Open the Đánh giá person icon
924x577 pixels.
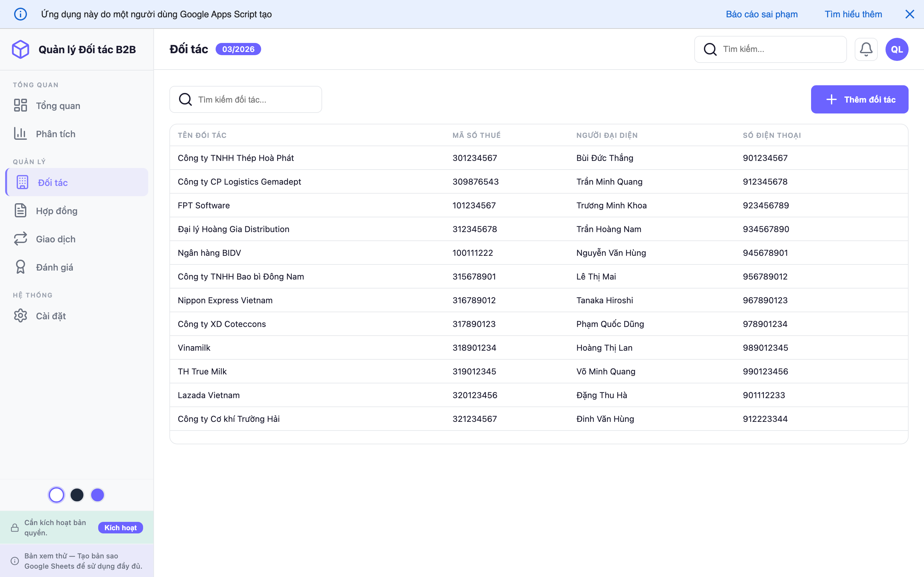pos(21,267)
